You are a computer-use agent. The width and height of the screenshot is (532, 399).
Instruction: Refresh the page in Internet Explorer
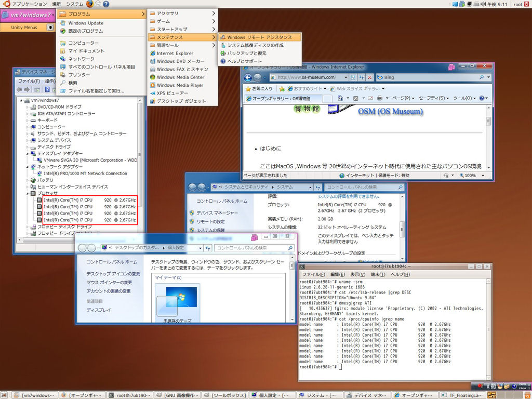pyautogui.click(x=362, y=77)
